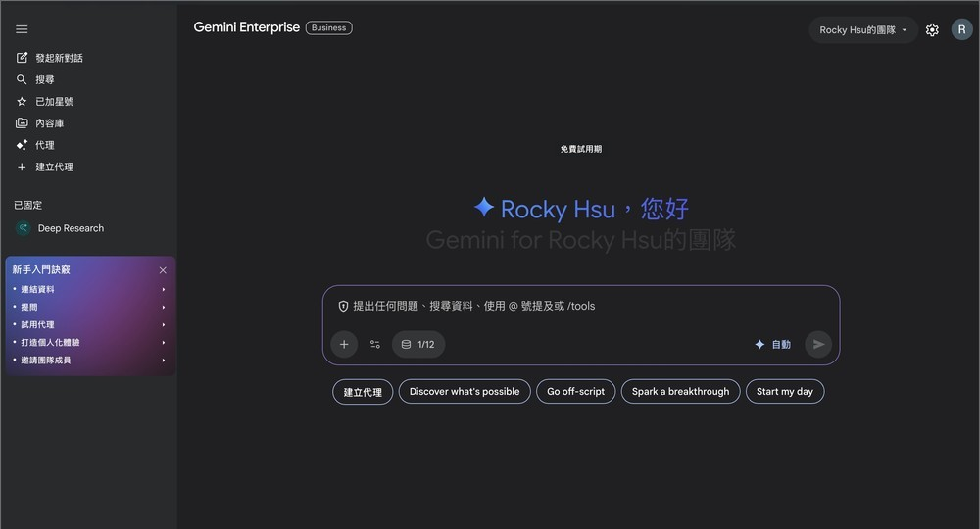Toggle the hamburger sidebar menu
This screenshot has width=980, height=529.
point(22,29)
